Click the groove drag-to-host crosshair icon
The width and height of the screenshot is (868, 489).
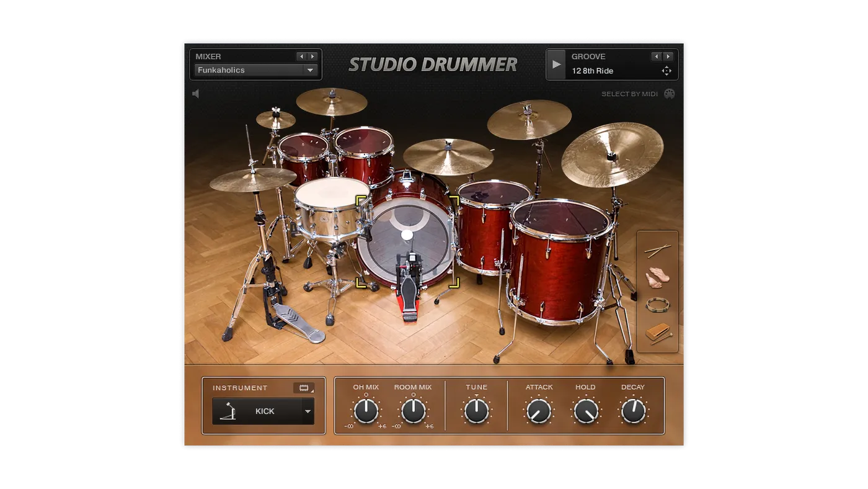[x=666, y=71]
